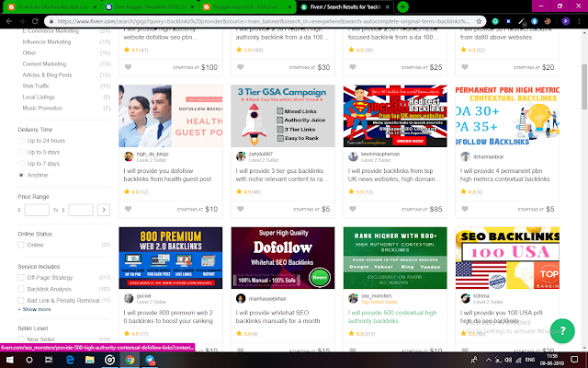588x368 pixels.
Task: Click heart icon on $20 gig card
Action: click(465, 67)
